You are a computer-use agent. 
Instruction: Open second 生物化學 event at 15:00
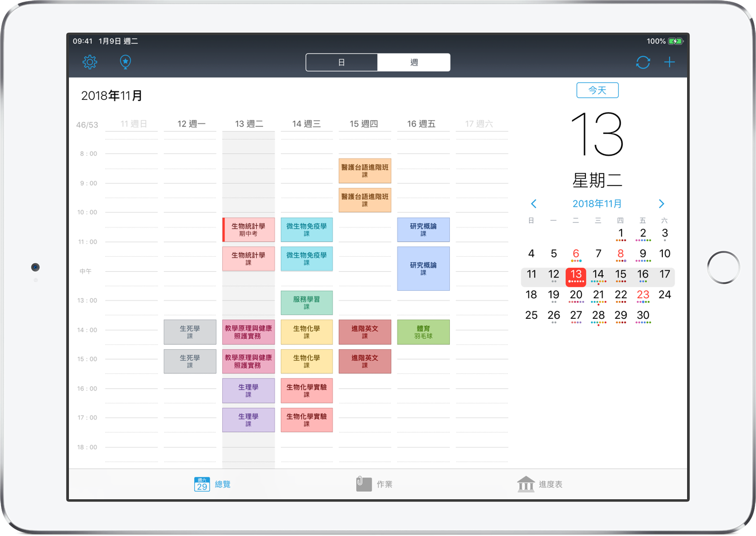click(307, 361)
